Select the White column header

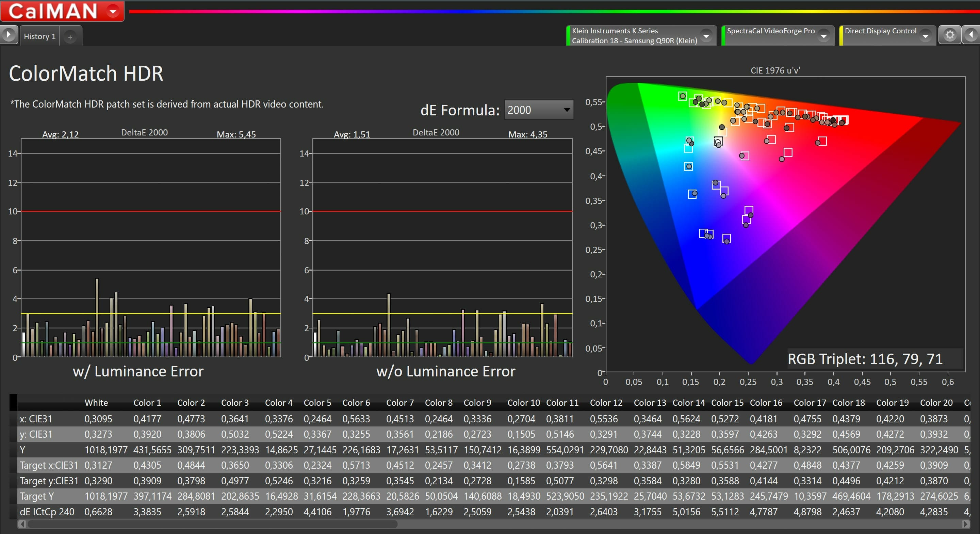click(x=96, y=403)
